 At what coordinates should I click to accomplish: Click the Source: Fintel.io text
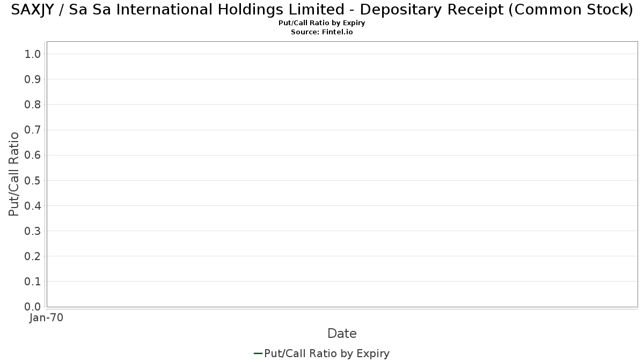click(x=322, y=32)
